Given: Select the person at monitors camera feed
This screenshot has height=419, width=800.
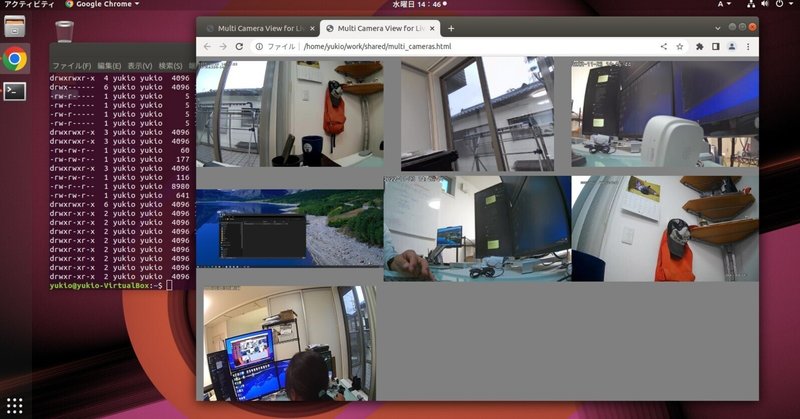Looking at the screenshot, I should point(290,343).
